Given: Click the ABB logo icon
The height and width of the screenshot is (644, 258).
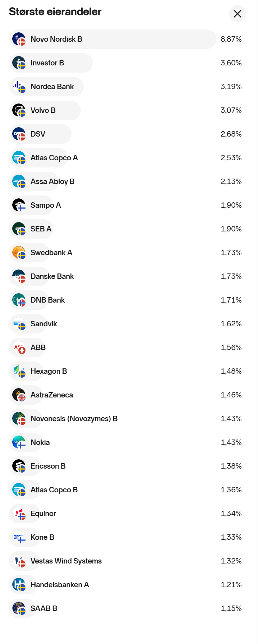Looking at the screenshot, I should (19, 348).
